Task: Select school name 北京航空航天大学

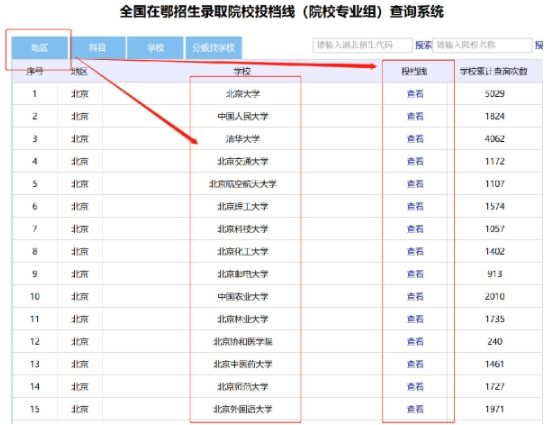Action: pos(243,184)
